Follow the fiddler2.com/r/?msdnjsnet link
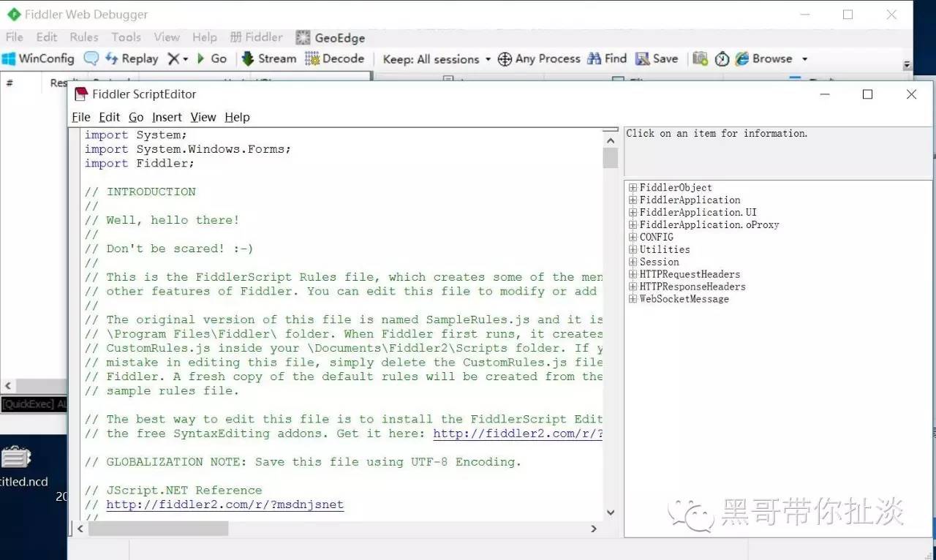 [224, 504]
